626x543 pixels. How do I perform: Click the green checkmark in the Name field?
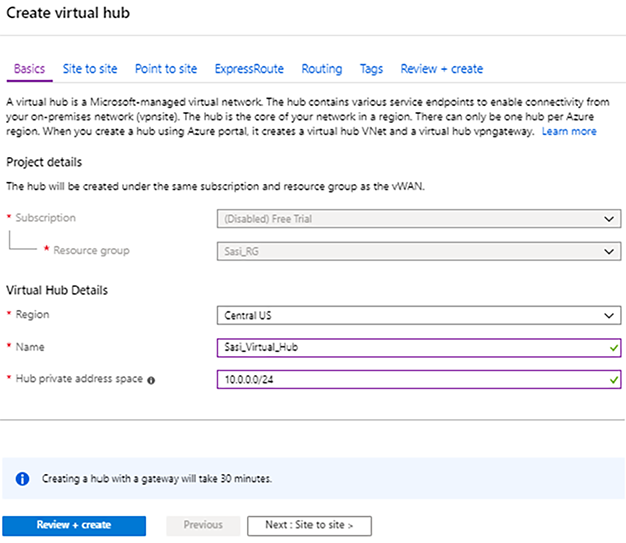[x=612, y=347]
